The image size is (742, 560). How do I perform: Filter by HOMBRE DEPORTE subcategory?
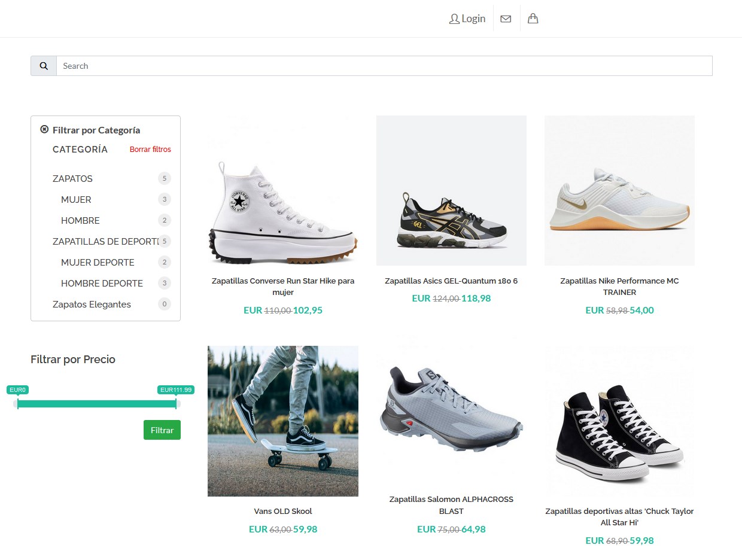[102, 283]
